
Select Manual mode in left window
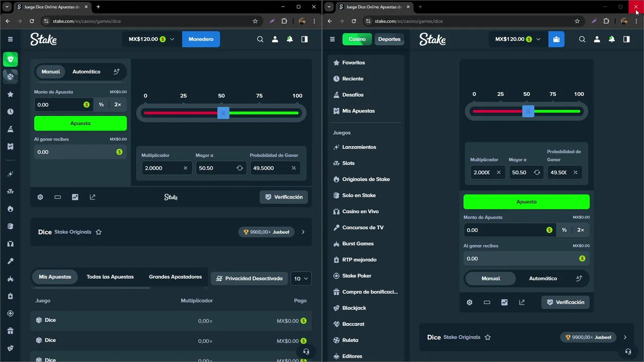coord(51,71)
